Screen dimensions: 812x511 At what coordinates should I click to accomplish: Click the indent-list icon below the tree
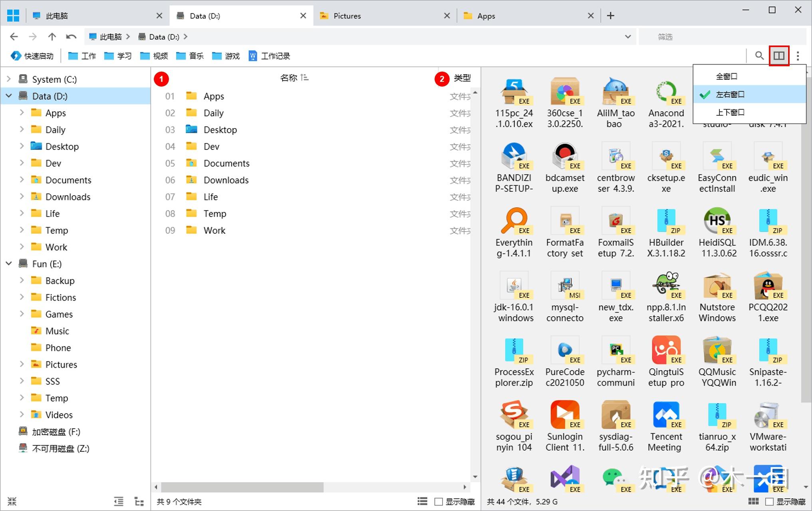point(119,501)
